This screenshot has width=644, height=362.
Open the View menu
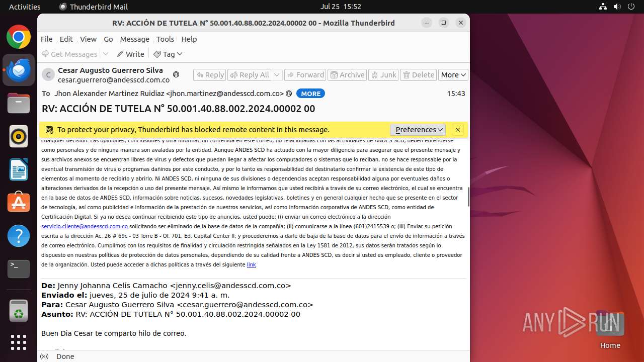click(x=88, y=39)
